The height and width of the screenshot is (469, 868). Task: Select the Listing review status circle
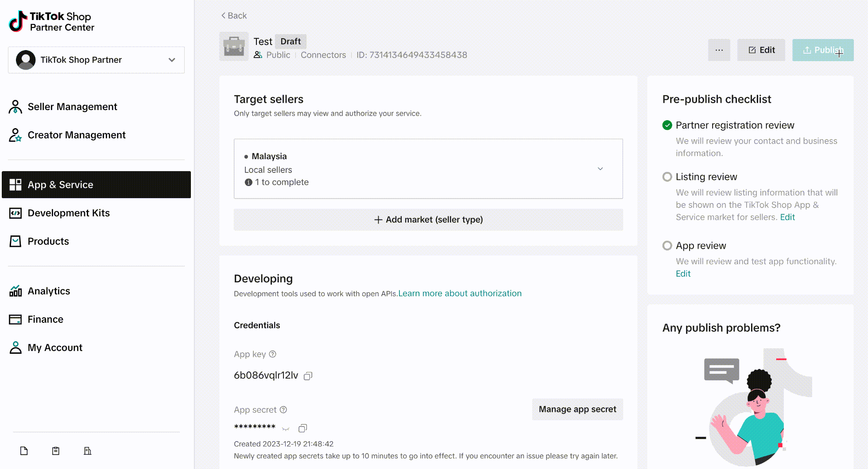point(667,177)
